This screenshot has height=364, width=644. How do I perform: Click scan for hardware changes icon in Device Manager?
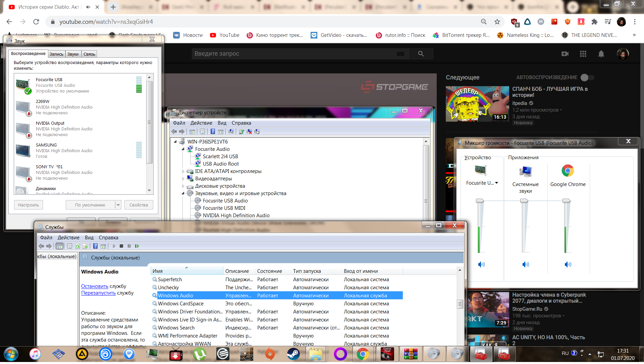[231, 131]
